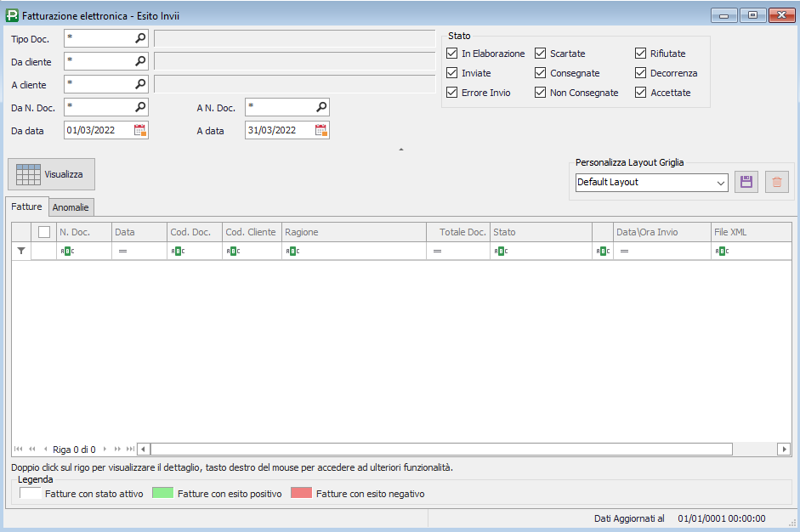Delete the grid layout with trash icon
The width and height of the screenshot is (800, 532).
point(776,182)
